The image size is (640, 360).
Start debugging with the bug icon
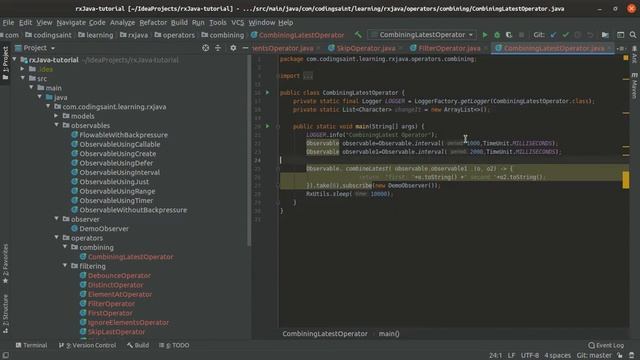tap(497, 35)
